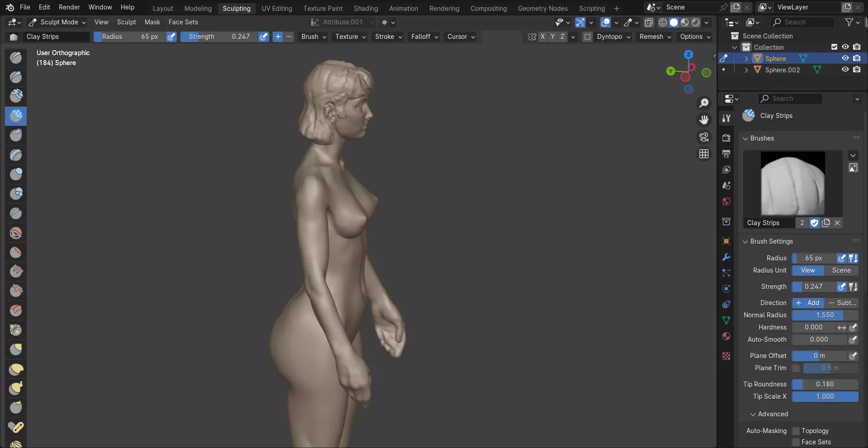The height and width of the screenshot is (448, 868).
Task: Open the File menu
Action: point(25,7)
